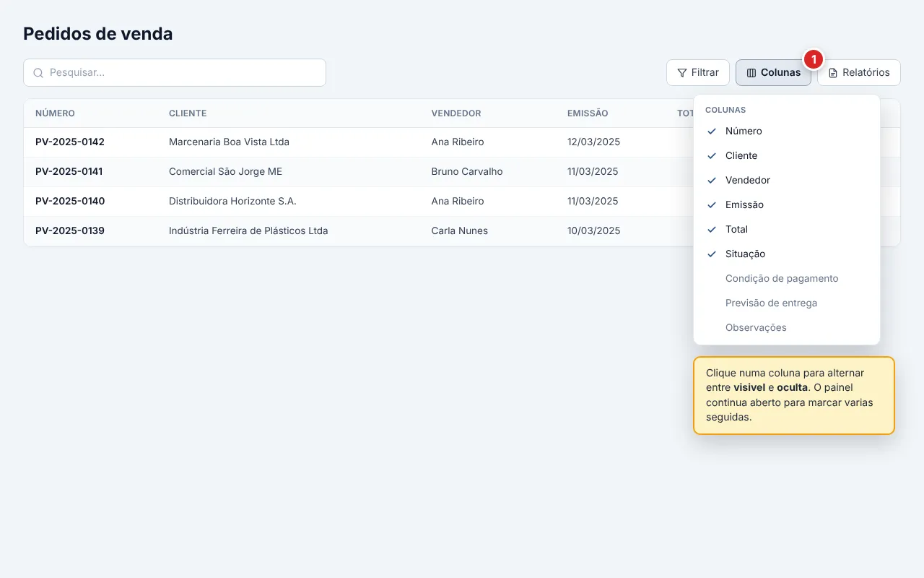Open the Filtrar options
Viewport: 924px width, 578px height.
point(698,73)
